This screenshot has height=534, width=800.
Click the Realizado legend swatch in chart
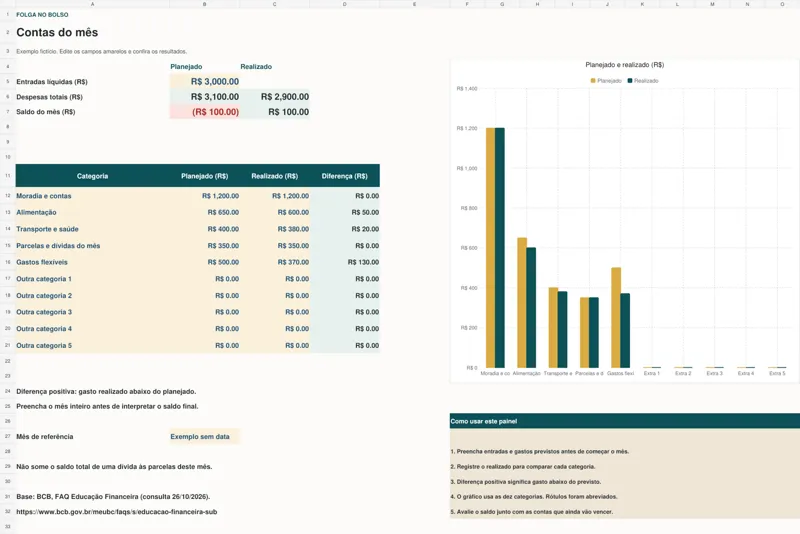(x=630, y=81)
